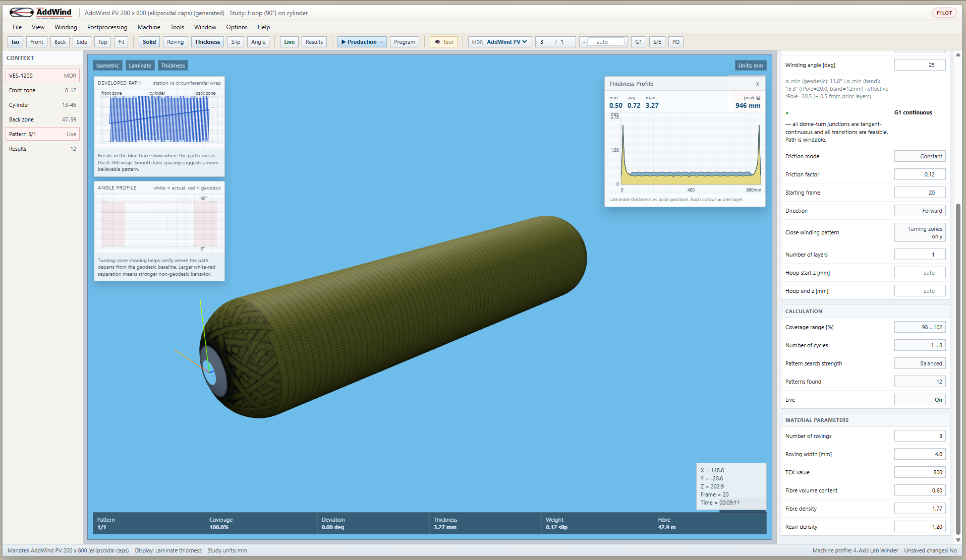Viewport: 966px width, 560px height.
Task: Click the Developed Path chart thumbnail
Action: click(159, 118)
